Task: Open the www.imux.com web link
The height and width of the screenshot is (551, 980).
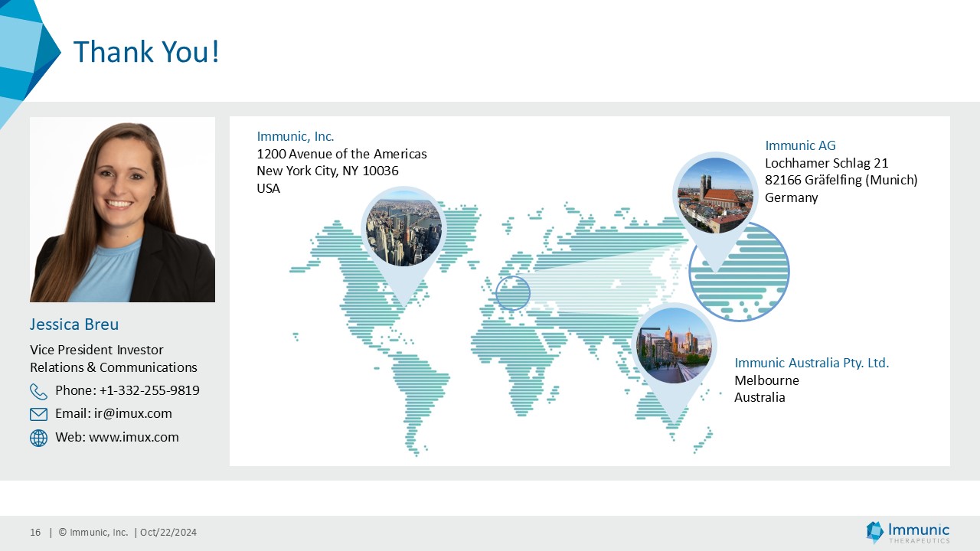Action: [x=134, y=437]
